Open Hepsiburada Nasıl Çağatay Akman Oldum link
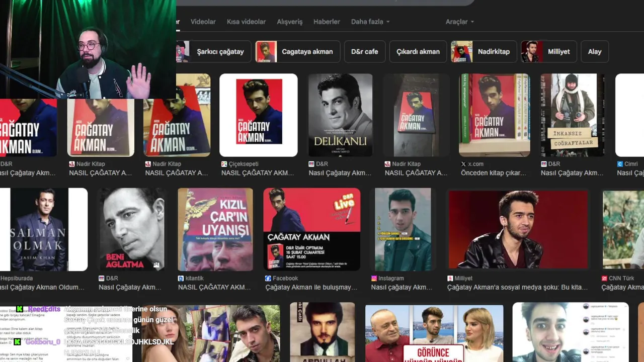 [42, 287]
